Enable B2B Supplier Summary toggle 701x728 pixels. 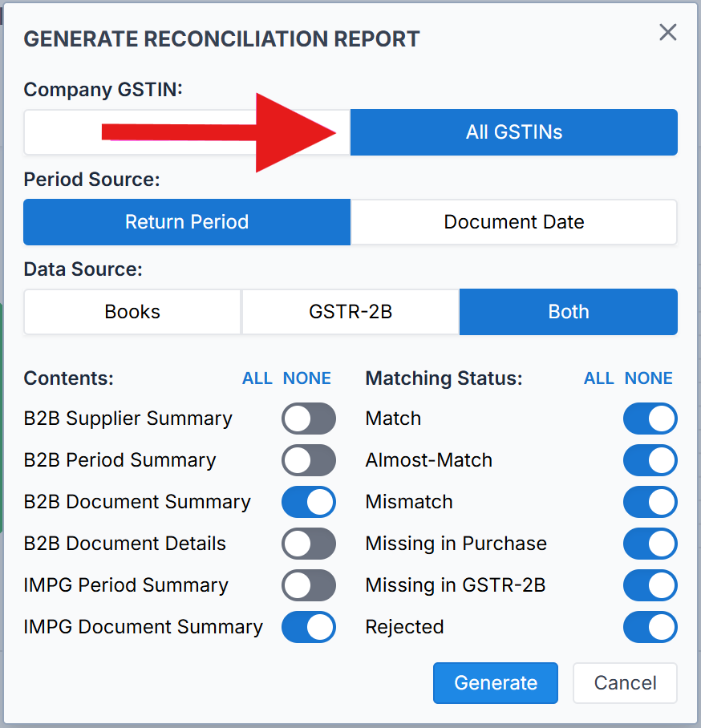point(308,419)
